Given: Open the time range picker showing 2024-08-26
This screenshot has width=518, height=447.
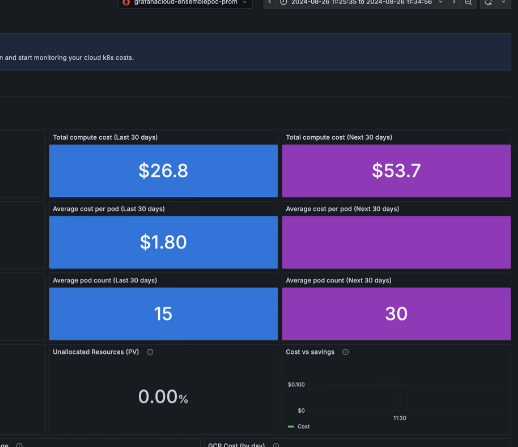Looking at the screenshot, I should [x=362, y=2].
